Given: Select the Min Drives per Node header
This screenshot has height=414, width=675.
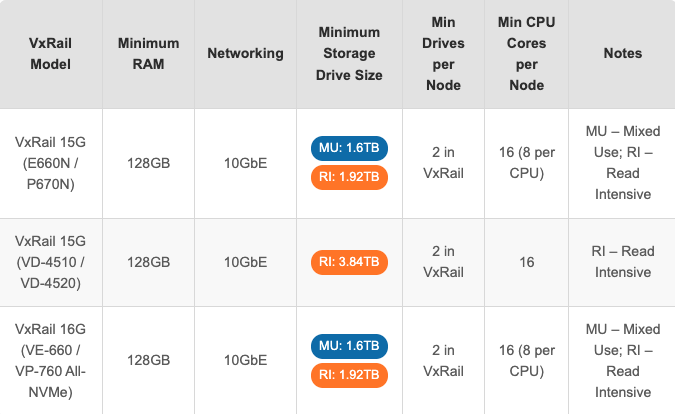Looking at the screenshot, I should point(442,54).
